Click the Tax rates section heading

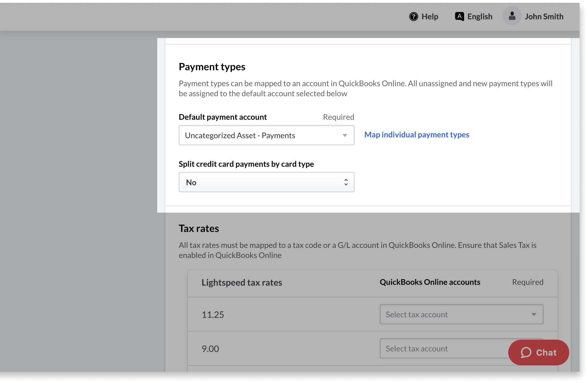click(x=199, y=229)
